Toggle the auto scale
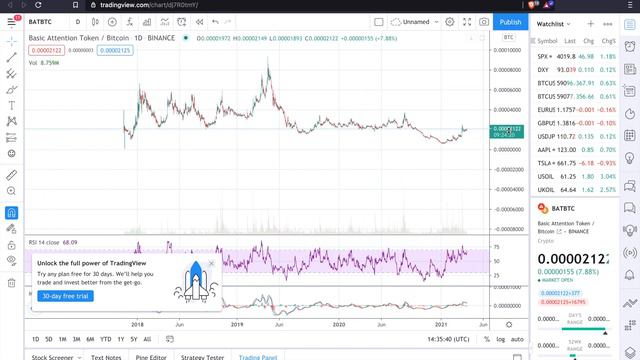This screenshot has height=360, width=640. 517,339
